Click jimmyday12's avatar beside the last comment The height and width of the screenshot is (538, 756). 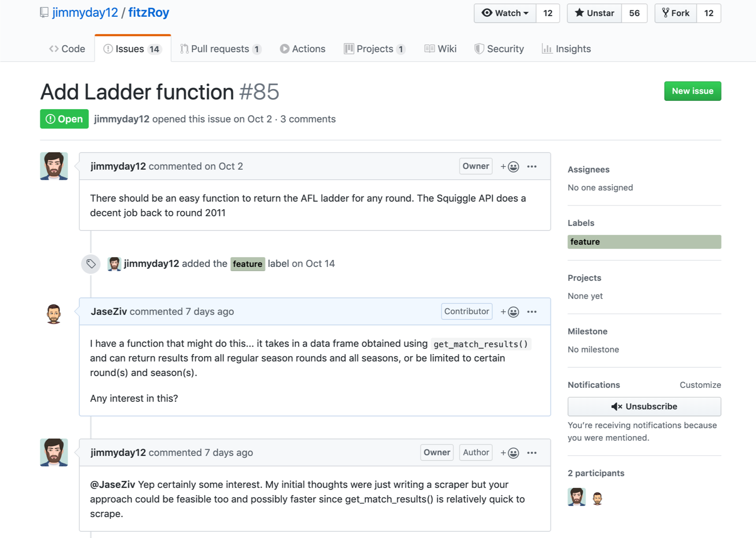tap(54, 452)
